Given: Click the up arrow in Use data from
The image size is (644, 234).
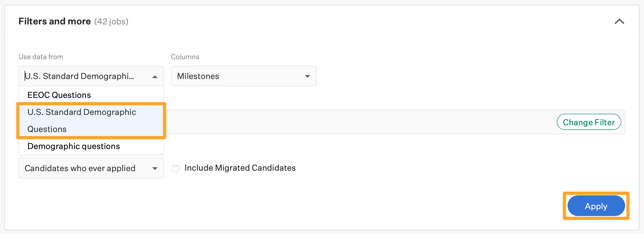Looking at the screenshot, I should pos(155,76).
